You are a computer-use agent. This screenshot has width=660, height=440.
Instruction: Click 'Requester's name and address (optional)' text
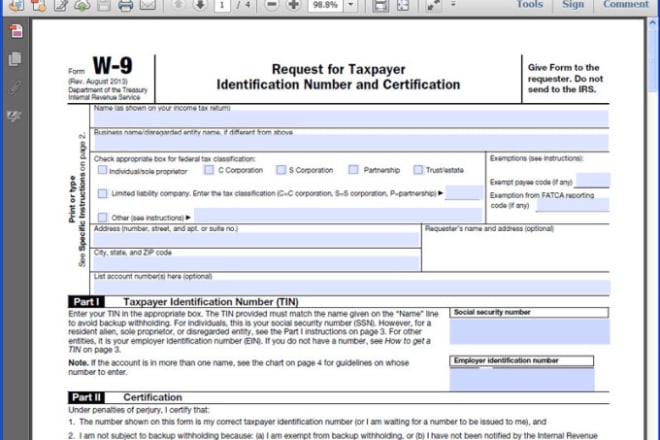click(489, 229)
